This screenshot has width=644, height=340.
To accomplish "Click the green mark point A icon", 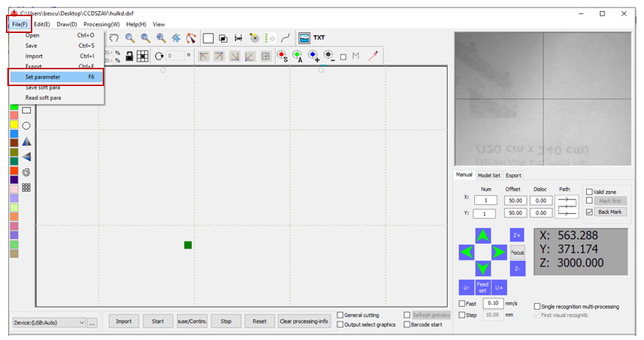I will (297, 56).
